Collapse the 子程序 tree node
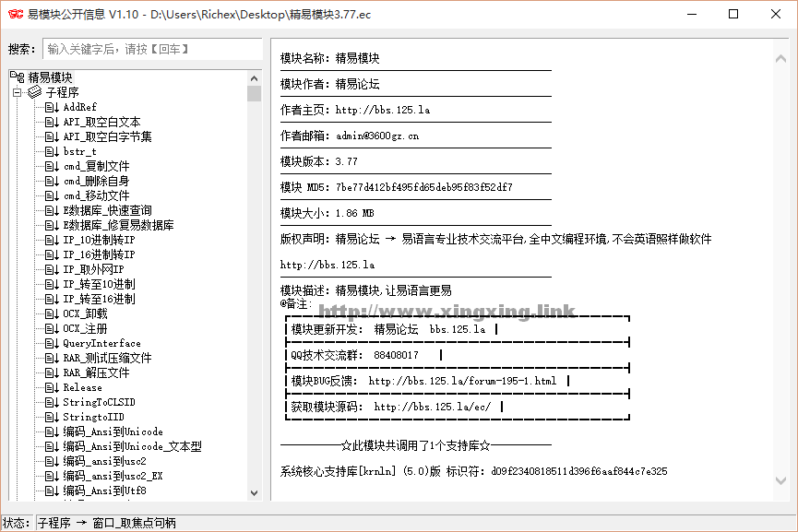Image resolution: width=798 pixels, height=532 pixels. (x=17, y=92)
